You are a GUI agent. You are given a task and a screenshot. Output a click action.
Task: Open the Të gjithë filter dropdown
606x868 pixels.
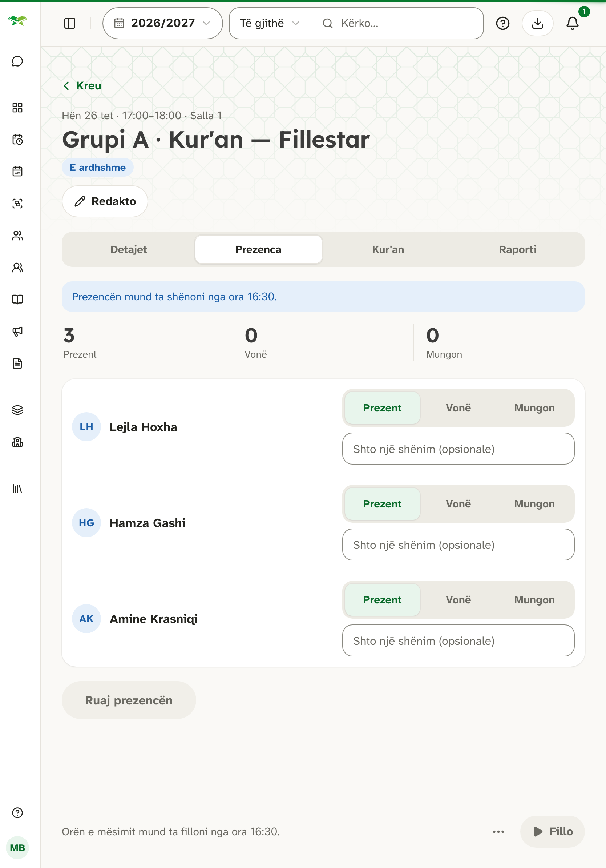point(270,23)
